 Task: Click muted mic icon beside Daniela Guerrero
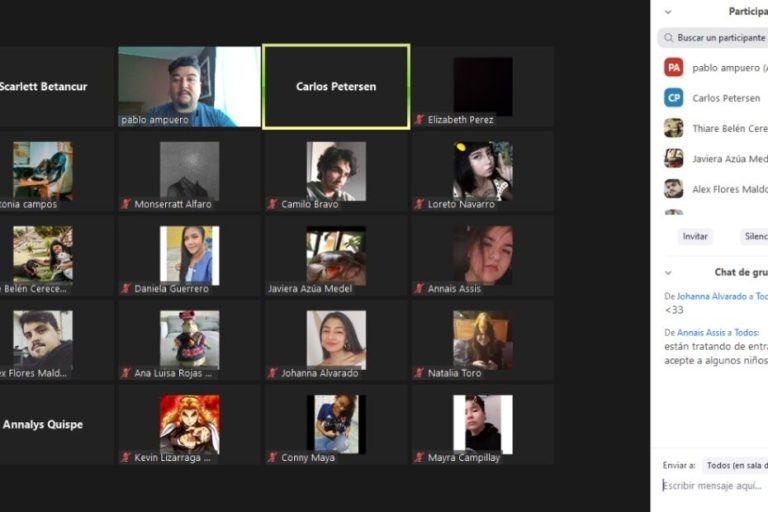126,289
